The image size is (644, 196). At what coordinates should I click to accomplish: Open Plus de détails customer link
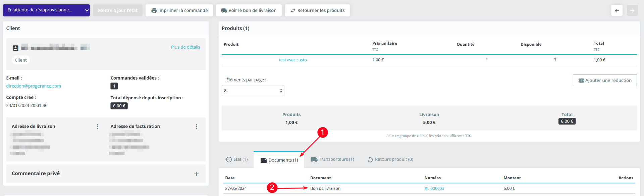click(185, 47)
